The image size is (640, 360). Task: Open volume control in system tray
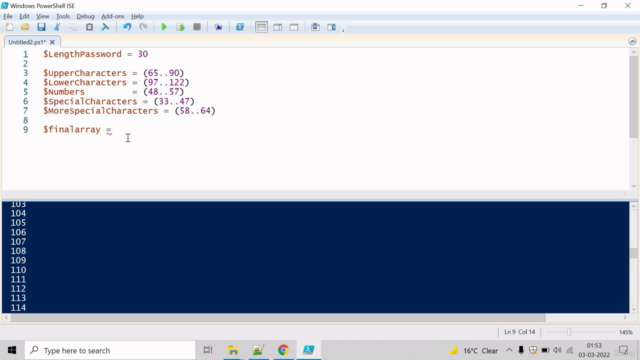pyautogui.click(x=557, y=350)
